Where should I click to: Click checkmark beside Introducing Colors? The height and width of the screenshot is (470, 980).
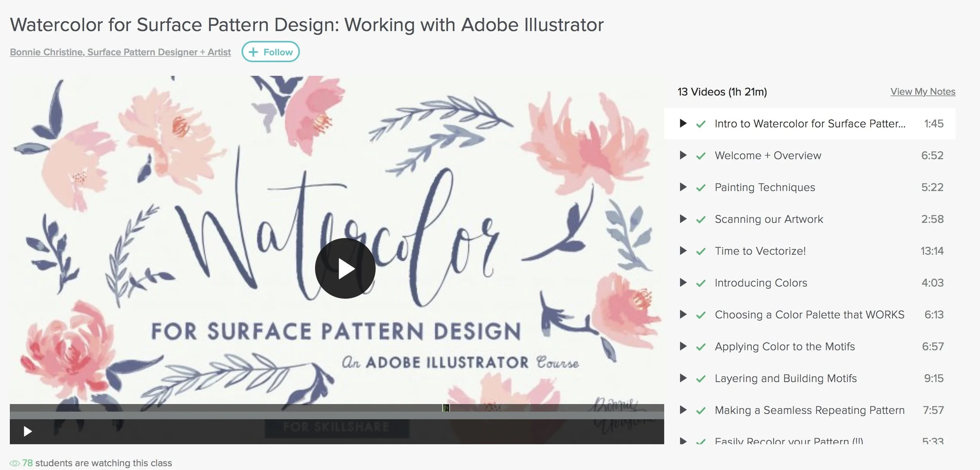pyautogui.click(x=701, y=283)
